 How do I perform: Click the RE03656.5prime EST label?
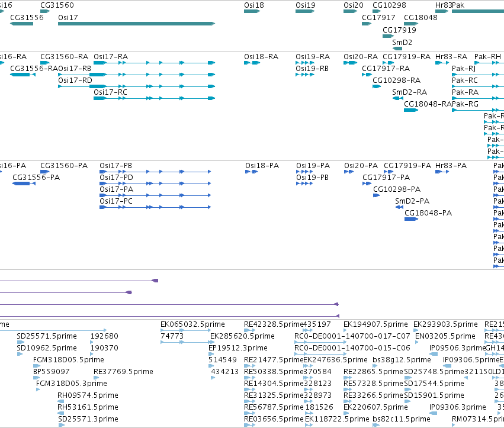point(274,419)
